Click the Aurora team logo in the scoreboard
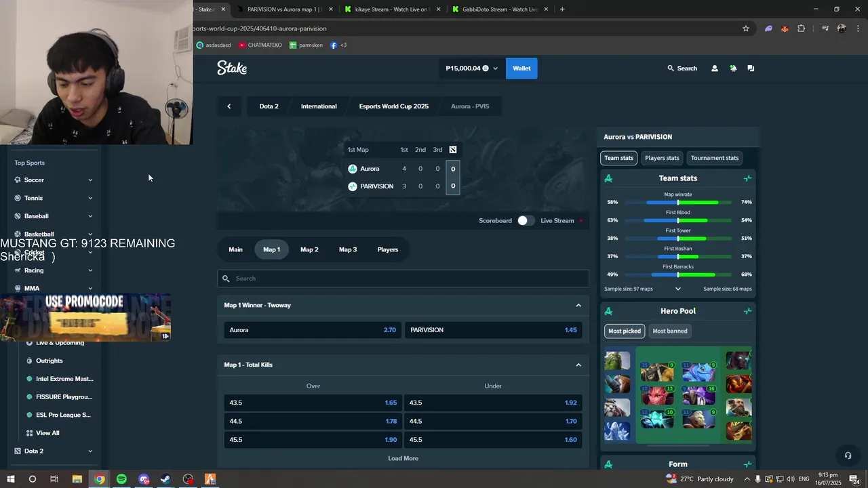 pyautogui.click(x=353, y=169)
